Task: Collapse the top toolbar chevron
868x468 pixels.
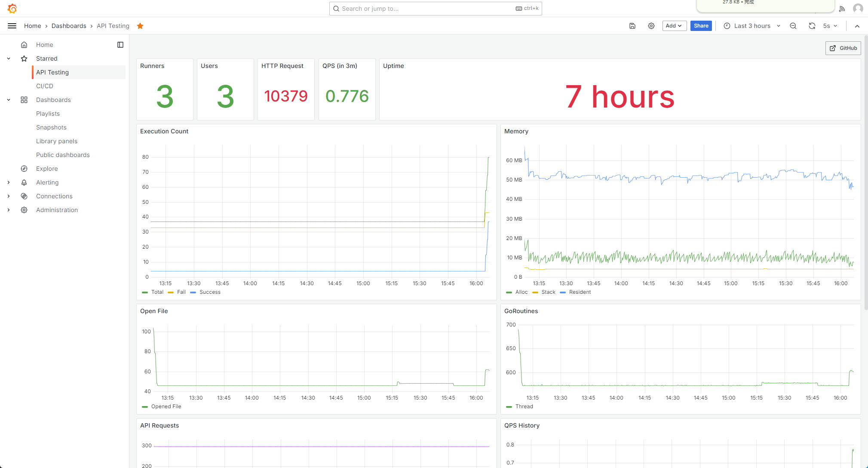Action: tap(857, 26)
